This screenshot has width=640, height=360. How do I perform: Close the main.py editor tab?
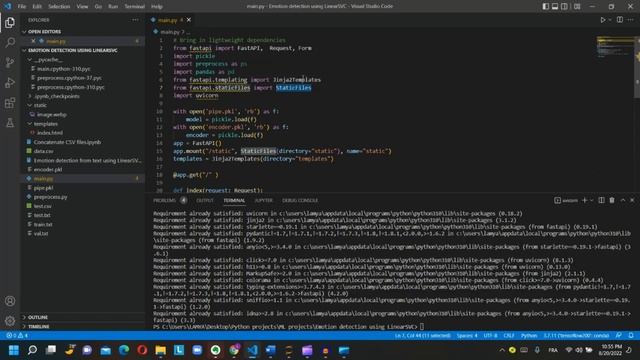(x=189, y=20)
